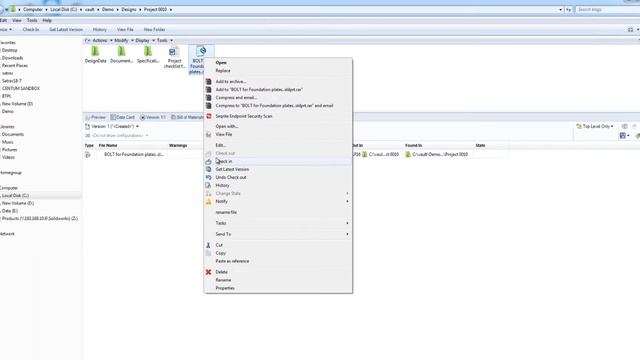Choose Copy in the context menu
Viewport: 640px width, 360px height.
pyautogui.click(x=220, y=253)
